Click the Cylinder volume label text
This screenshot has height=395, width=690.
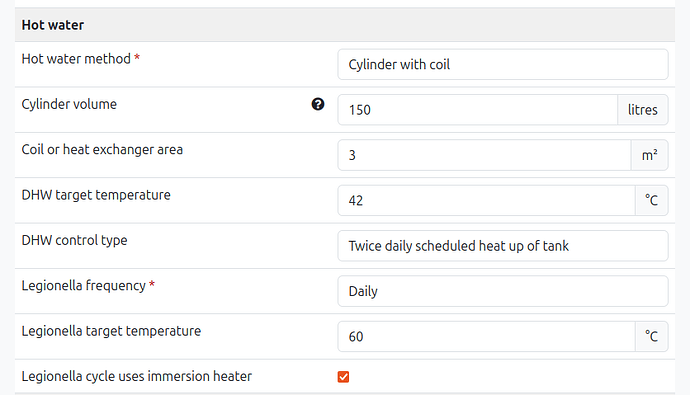(69, 104)
